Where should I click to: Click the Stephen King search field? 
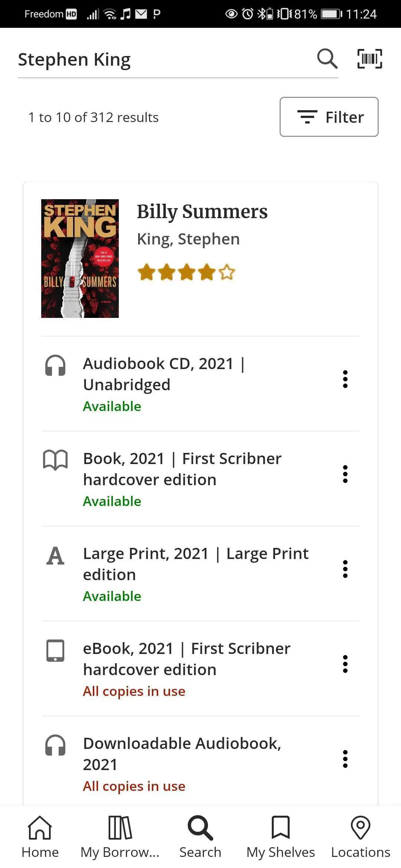point(163,59)
